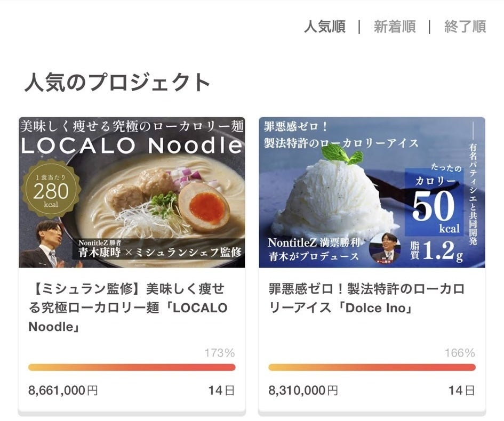This screenshot has width=504, height=421.
Task: Open 【ミシュラン監修】LOCALO Noodle title link
Action: pos(128,307)
